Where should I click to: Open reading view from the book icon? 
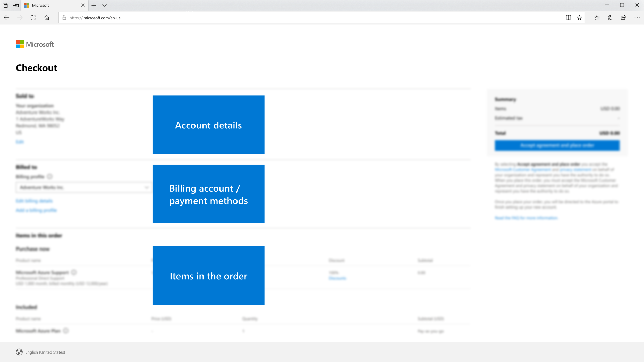click(568, 18)
